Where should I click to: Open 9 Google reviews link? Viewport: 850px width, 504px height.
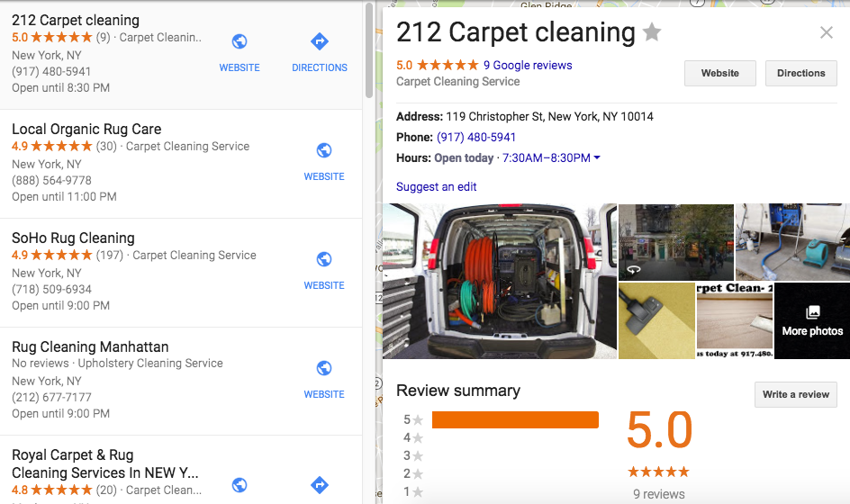[528, 65]
